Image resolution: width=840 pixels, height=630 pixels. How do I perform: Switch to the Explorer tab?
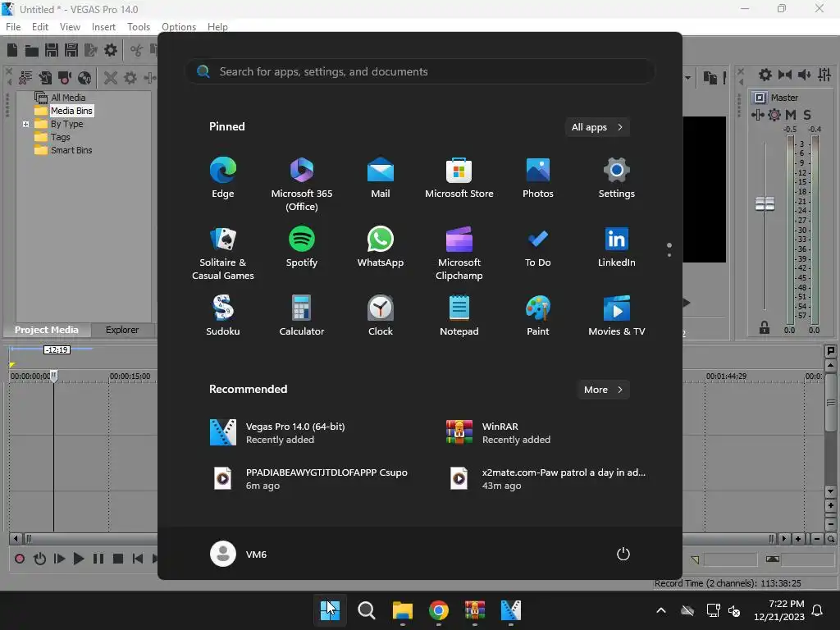coord(122,330)
